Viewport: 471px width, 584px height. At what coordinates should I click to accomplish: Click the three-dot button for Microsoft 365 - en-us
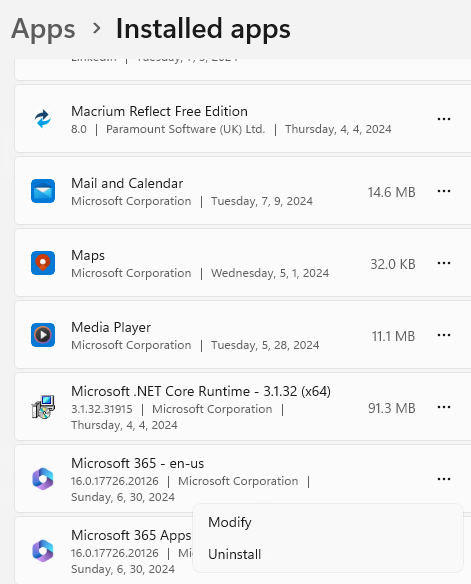pos(444,479)
